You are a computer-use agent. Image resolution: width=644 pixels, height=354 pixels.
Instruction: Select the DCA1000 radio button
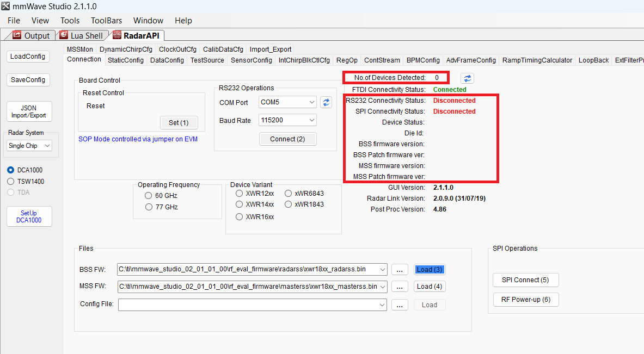tap(11, 170)
